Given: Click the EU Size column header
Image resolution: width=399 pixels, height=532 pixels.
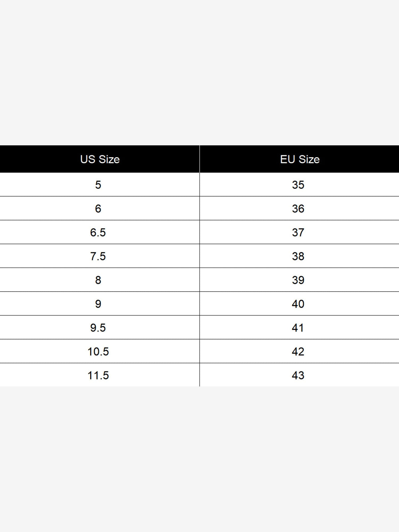Looking at the screenshot, I should pyautogui.click(x=299, y=159).
